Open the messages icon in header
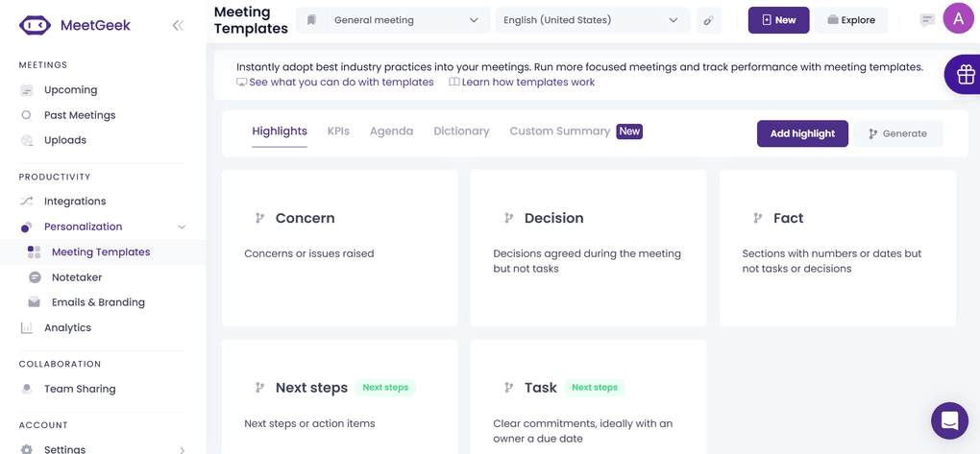The width and height of the screenshot is (980, 454). [x=927, y=20]
